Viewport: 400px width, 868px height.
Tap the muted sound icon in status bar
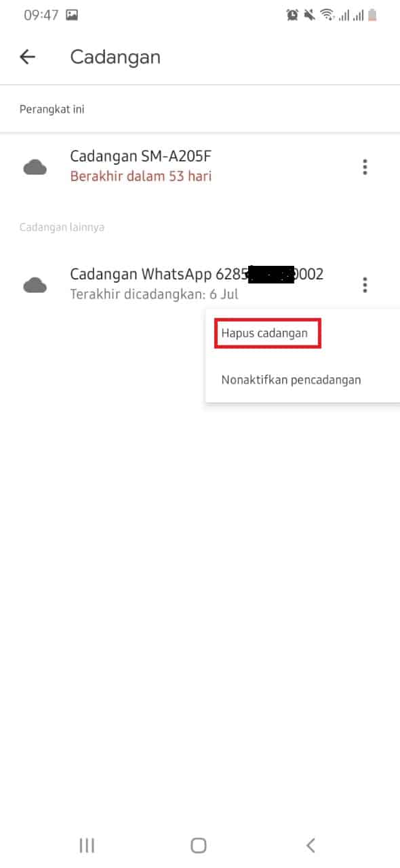(310, 14)
